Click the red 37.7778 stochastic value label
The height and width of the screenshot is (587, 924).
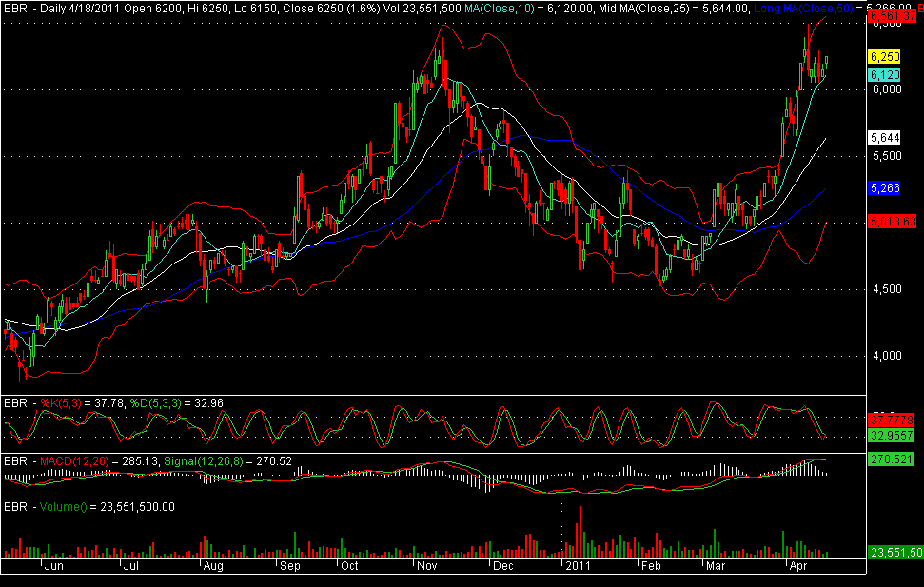coord(891,421)
